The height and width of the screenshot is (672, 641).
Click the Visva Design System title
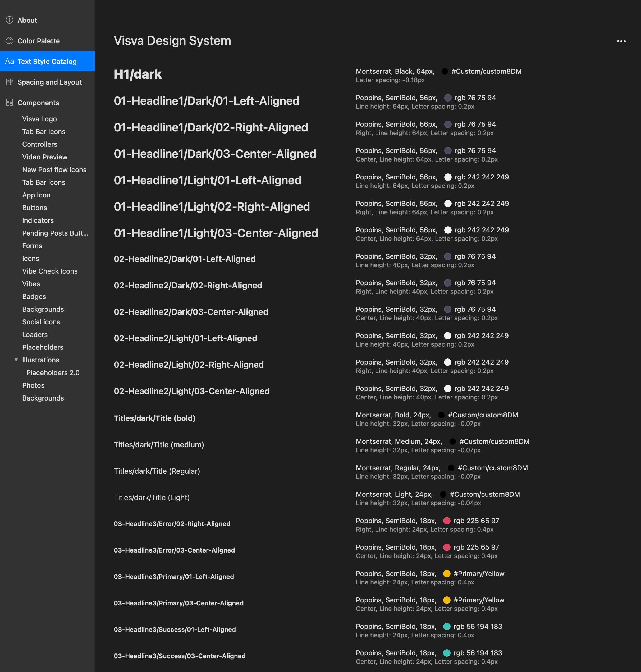tap(172, 41)
